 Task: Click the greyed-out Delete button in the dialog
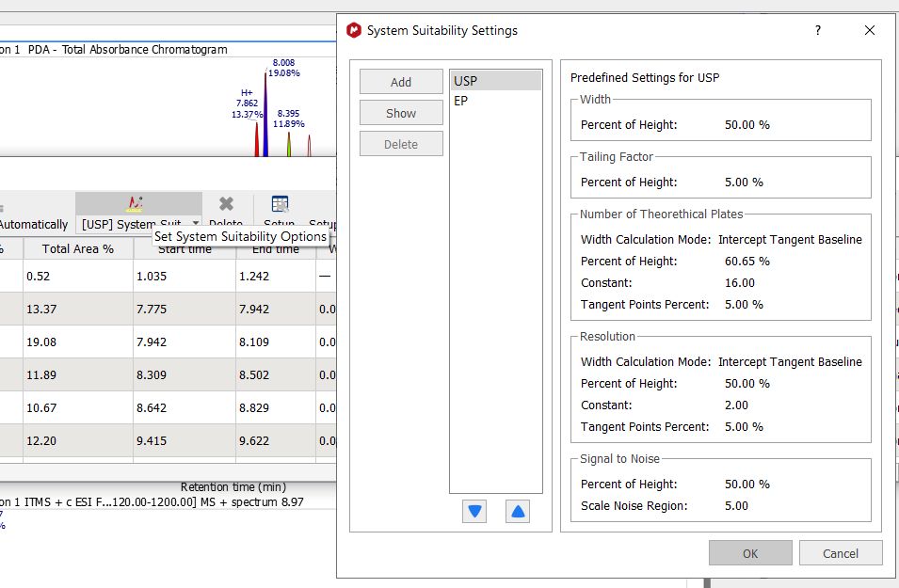coord(401,144)
